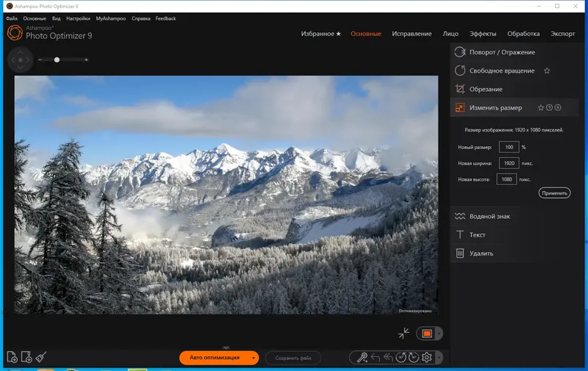Click the mountain photo preview
The image size is (588, 371).
(x=226, y=195)
